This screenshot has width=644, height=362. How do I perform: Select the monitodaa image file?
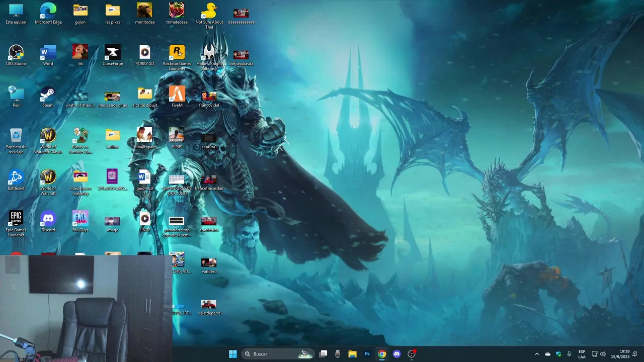point(145,14)
